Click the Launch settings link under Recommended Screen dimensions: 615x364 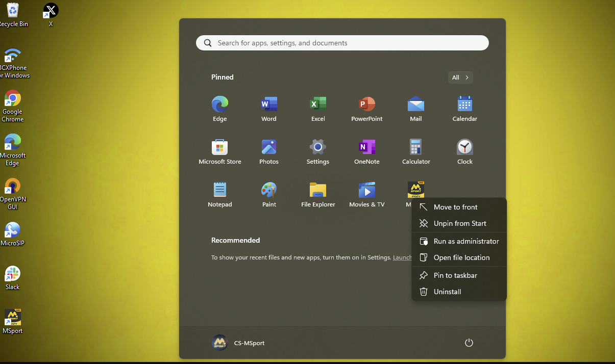(402, 257)
